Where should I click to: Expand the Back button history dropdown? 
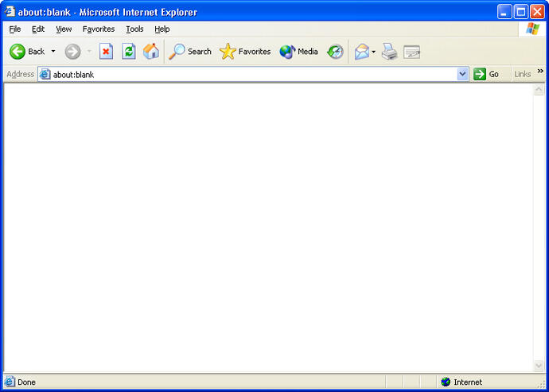[53, 52]
